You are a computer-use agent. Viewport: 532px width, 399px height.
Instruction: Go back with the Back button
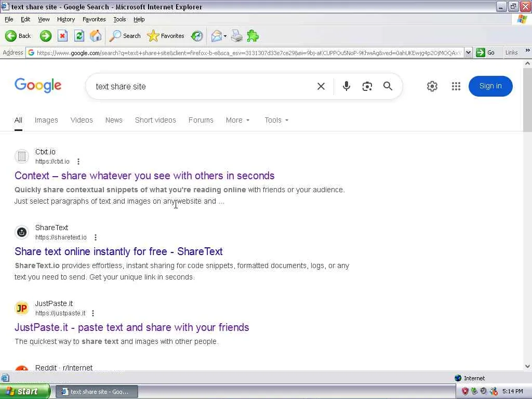18,36
